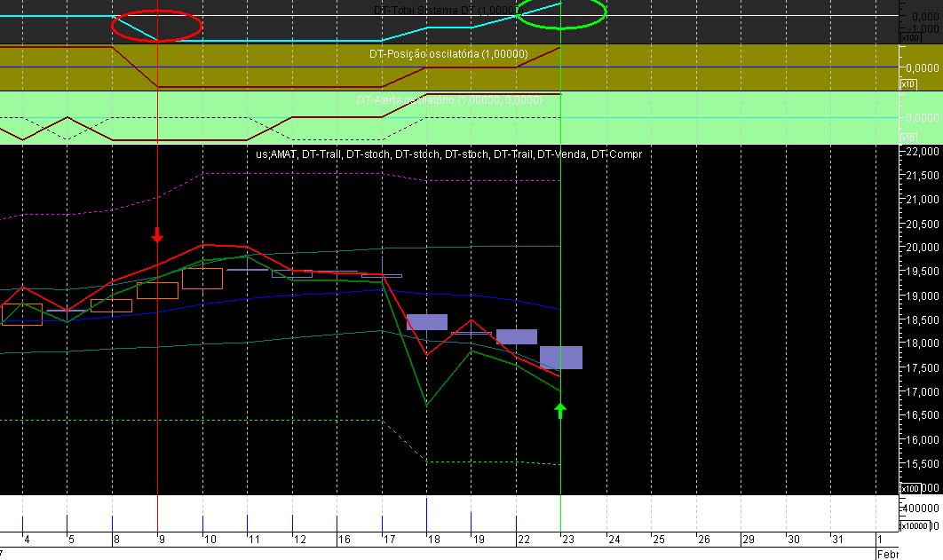
Task: Click the us;AMAT price chart legend text
Action: click(448, 154)
